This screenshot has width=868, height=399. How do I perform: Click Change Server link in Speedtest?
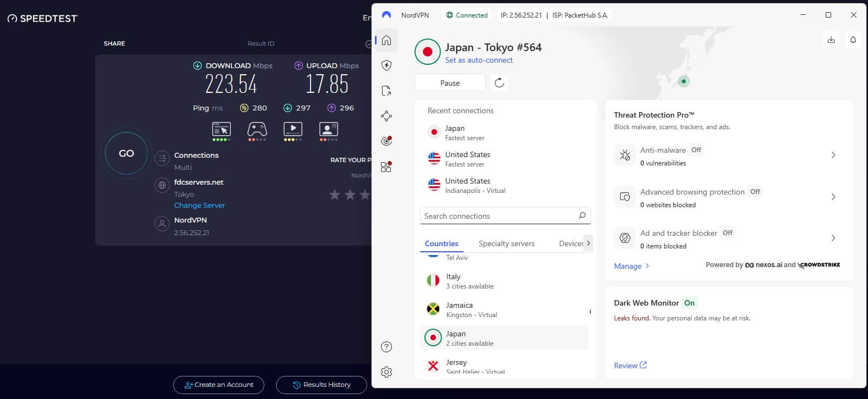coord(200,205)
